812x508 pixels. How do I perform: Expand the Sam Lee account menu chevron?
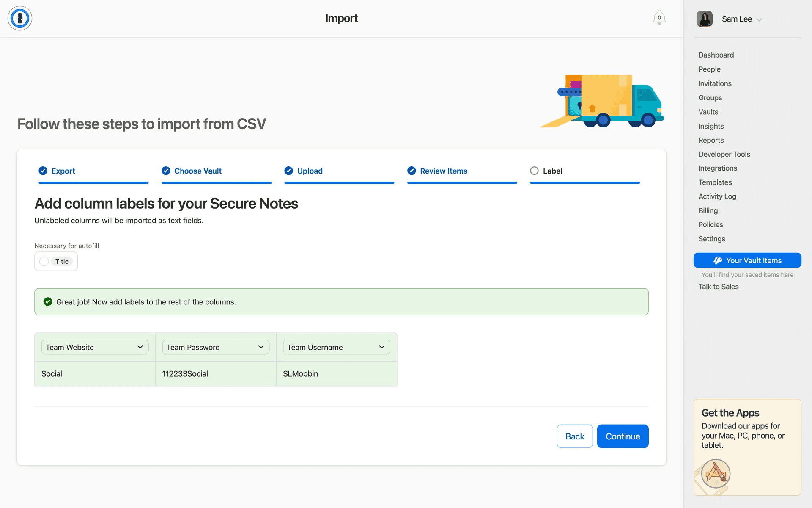[759, 19]
